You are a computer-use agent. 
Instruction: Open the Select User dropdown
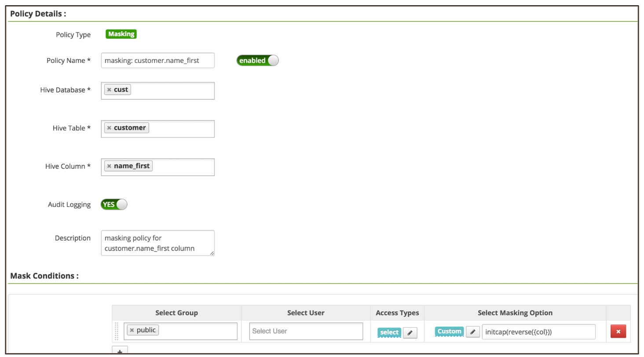coord(306,331)
